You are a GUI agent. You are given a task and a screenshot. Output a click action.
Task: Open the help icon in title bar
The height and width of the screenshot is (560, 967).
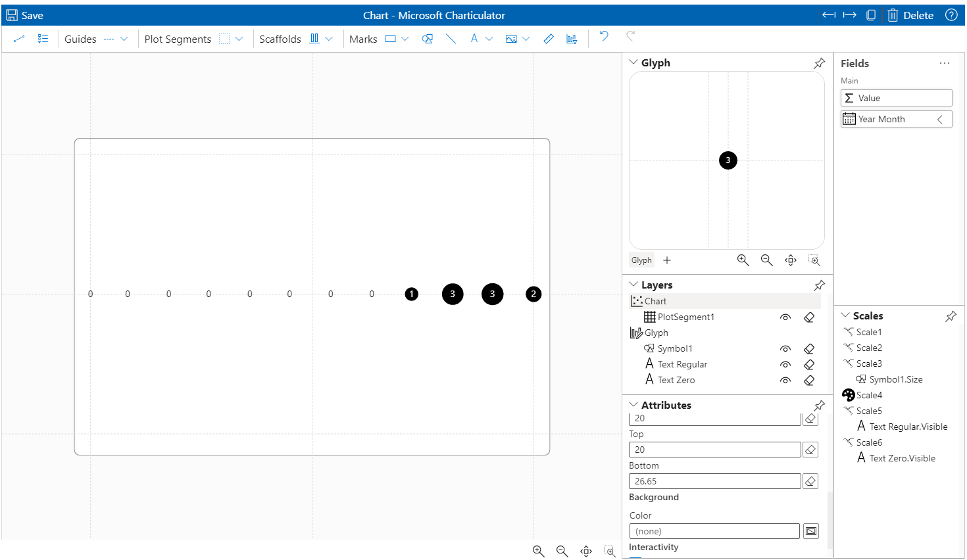coord(951,15)
